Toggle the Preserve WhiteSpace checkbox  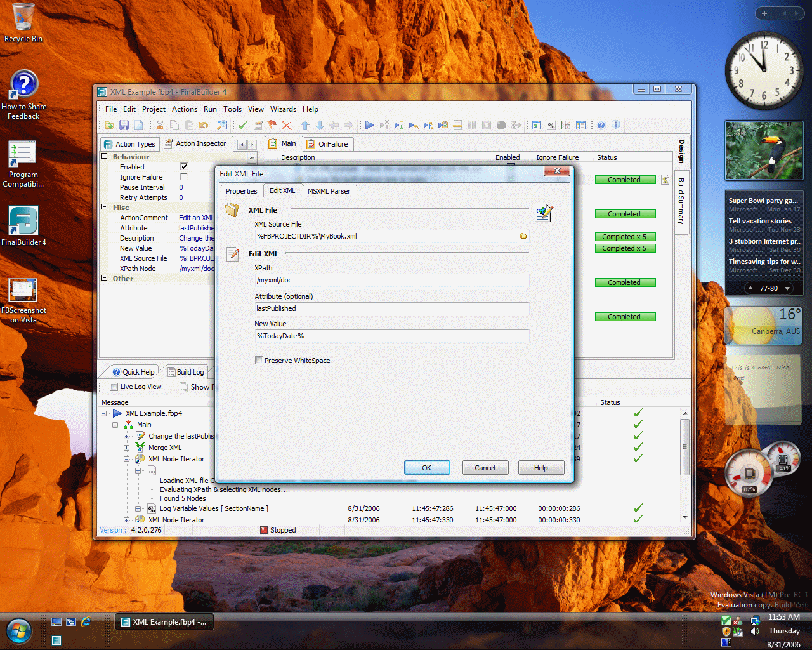click(x=259, y=361)
